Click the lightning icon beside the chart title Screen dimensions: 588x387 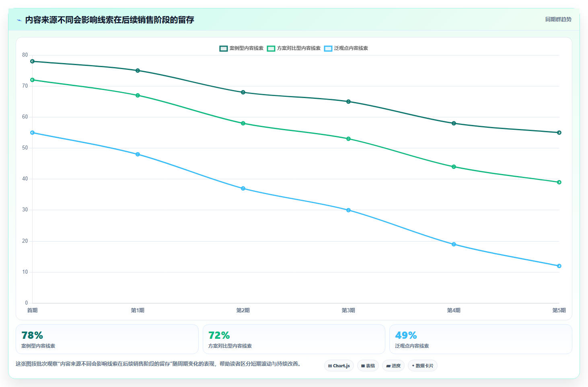click(19, 20)
